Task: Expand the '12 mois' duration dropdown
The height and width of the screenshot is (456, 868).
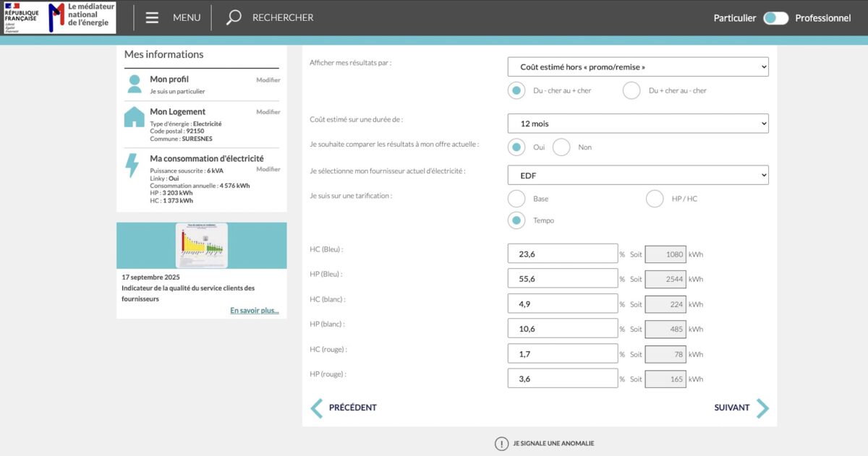Action: coord(638,124)
